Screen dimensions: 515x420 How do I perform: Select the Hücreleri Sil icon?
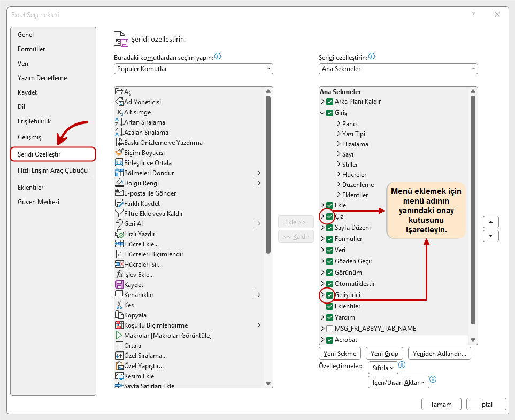click(119, 265)
